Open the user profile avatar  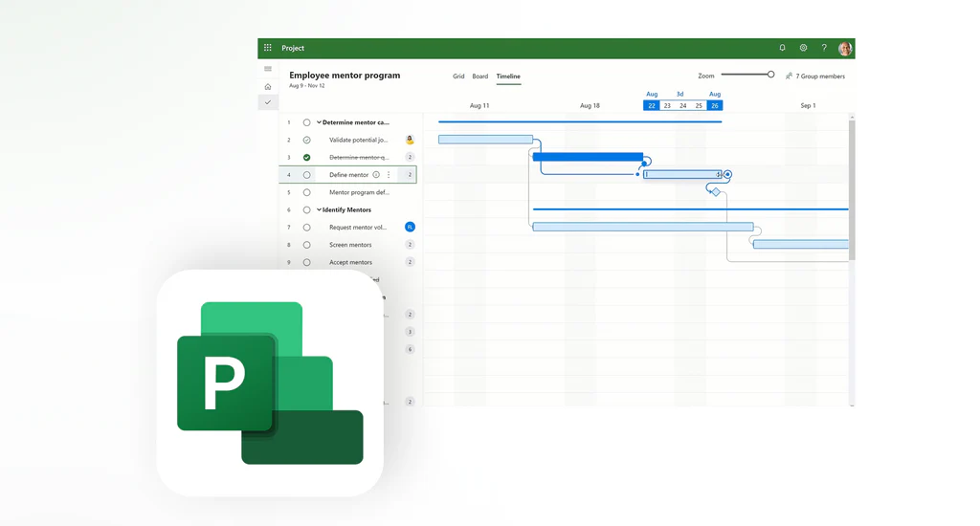(x=844, y=49)
